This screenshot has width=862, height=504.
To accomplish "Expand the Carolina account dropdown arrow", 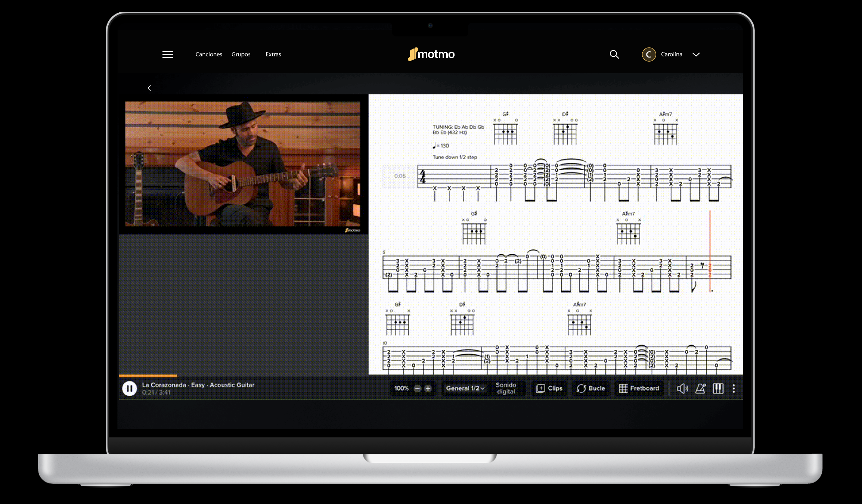I will [696, 55].
